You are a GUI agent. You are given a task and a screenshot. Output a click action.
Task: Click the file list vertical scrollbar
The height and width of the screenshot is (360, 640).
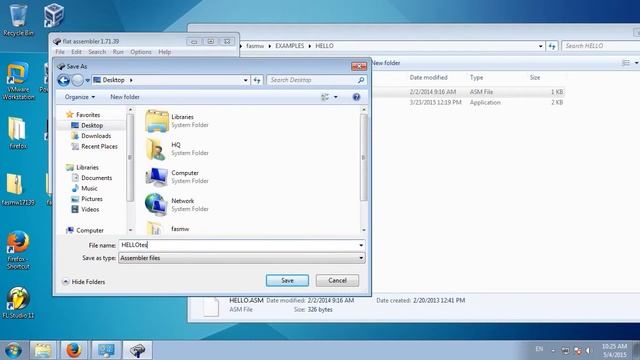click(x=363, y=157)
